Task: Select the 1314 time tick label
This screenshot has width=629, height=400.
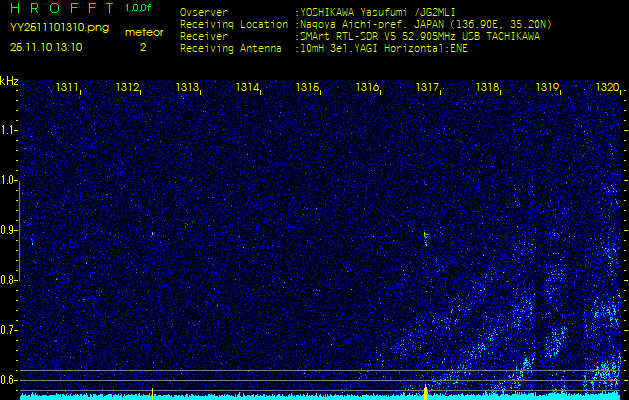Action: coord(247,88)
